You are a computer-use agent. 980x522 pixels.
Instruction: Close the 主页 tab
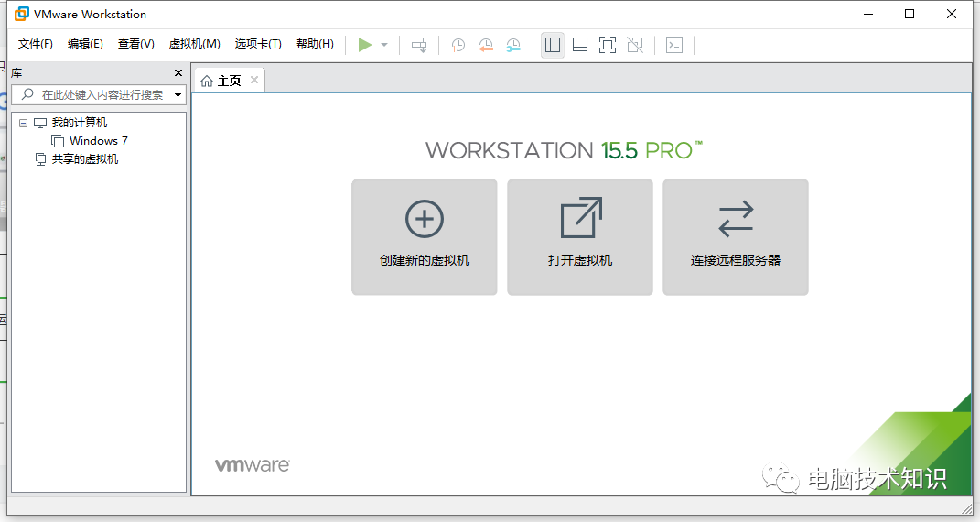point(254,80)
